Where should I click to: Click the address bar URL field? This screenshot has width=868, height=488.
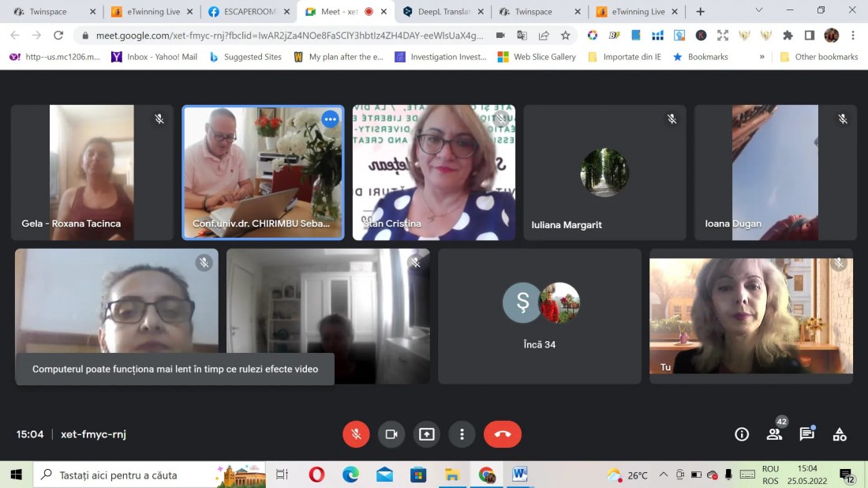click(290, 36)
